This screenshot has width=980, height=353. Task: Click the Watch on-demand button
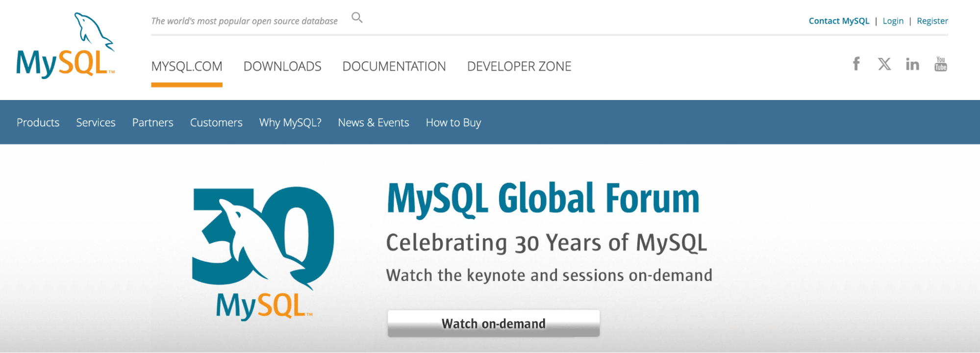pos(494,324)
